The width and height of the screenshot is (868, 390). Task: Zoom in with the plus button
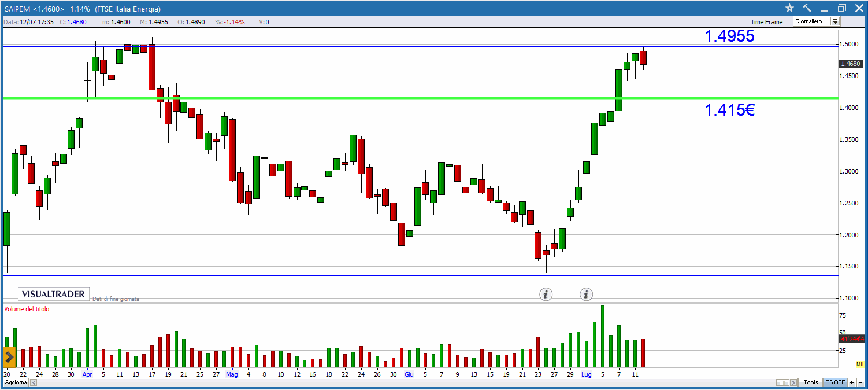click(x=851, y=382)
